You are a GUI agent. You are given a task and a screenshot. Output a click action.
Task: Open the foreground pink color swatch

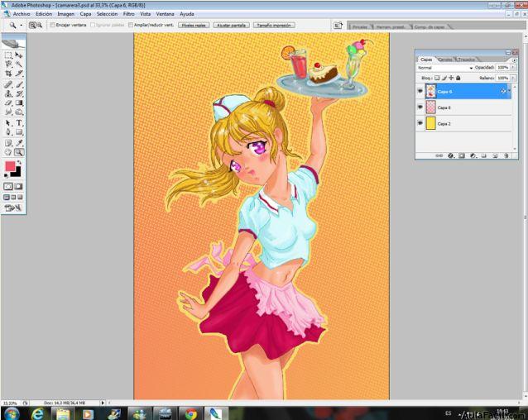(x=9, y=166)
